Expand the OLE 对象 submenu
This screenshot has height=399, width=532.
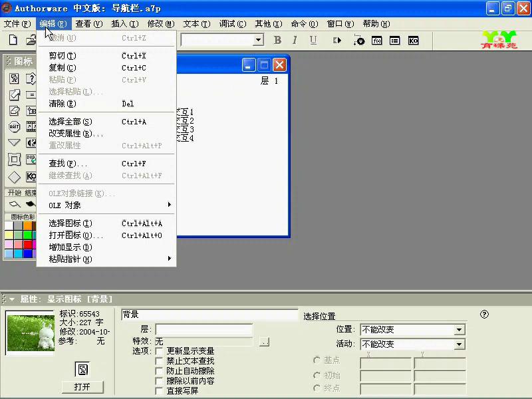coord(106,205)
